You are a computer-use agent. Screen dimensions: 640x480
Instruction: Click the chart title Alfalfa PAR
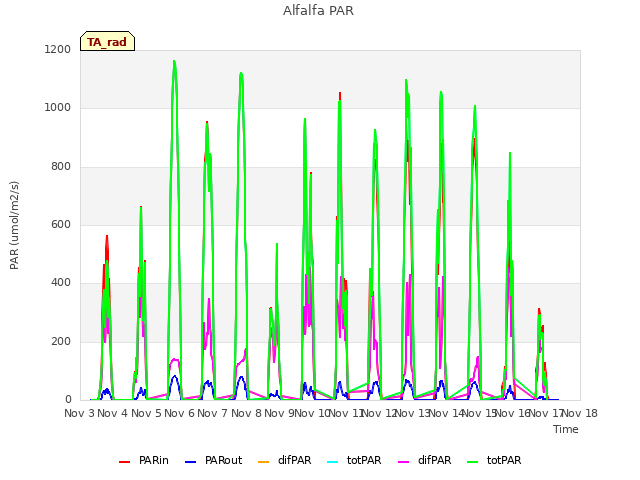click(318, 11)
